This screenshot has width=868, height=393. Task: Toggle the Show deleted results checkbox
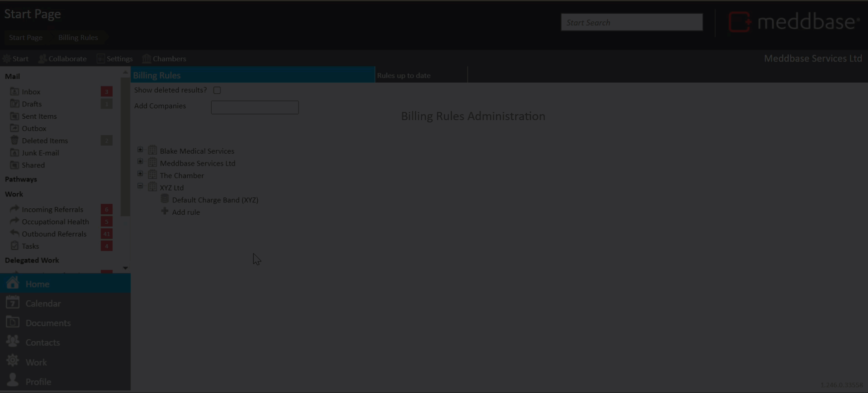[x=217, y=90]
